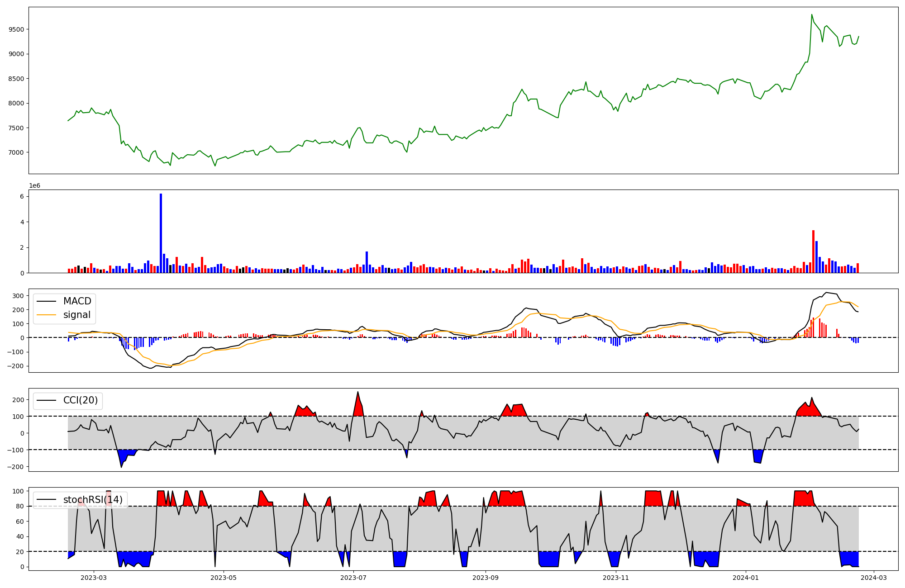The image size is (905, 588).
Task: Click the tallest blue volume bar
Action: (161, 233)
